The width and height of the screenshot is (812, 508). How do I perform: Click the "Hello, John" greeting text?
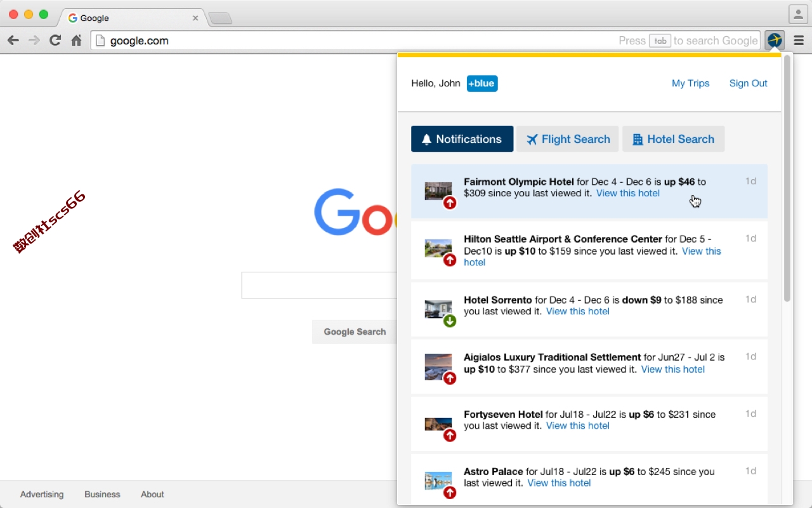pos(436,83)
